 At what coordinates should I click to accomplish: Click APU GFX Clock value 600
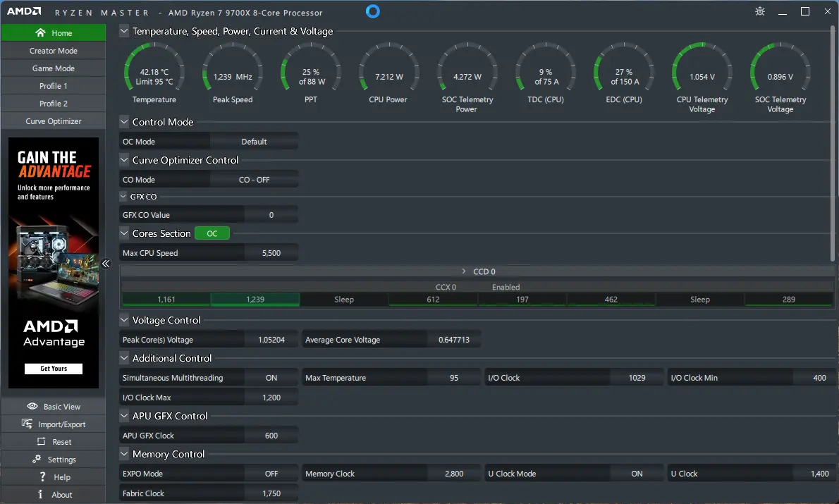pos(271,436)
